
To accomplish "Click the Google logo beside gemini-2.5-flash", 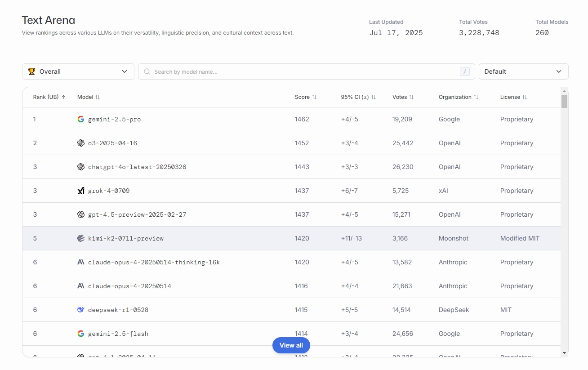I will pos(81,334).
